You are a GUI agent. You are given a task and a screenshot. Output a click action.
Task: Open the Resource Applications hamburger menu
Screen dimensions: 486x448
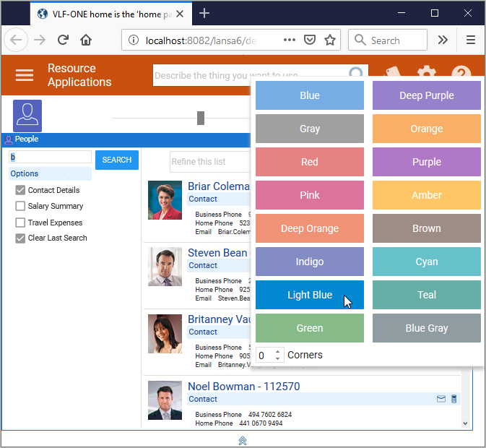25,75
